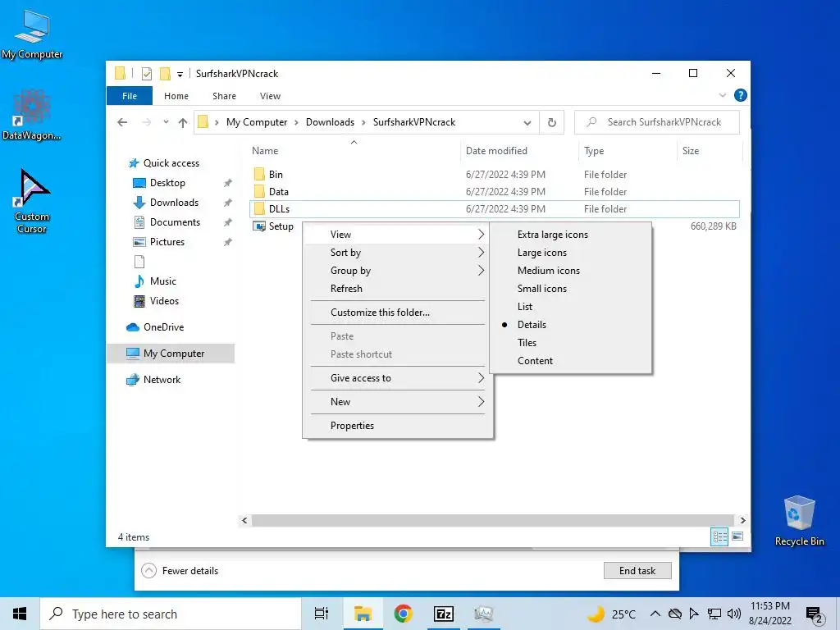
Task: Click scrollbar right arrow
Action: 742,520
